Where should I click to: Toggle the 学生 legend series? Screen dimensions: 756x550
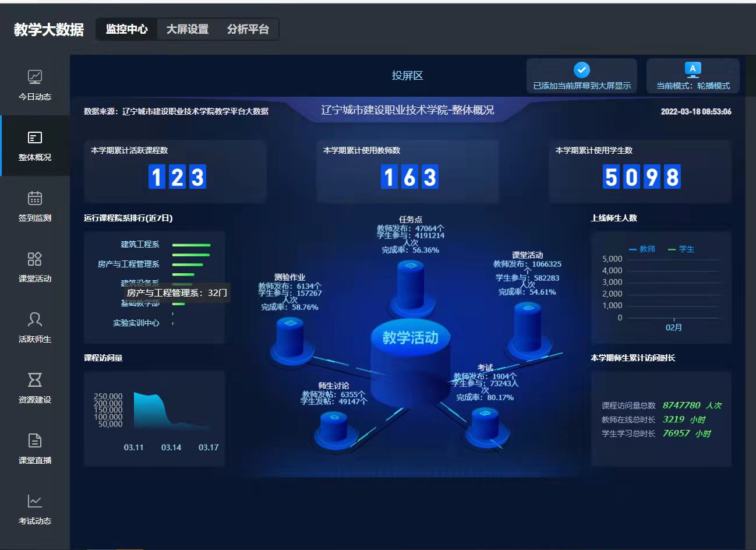[681, 249]
